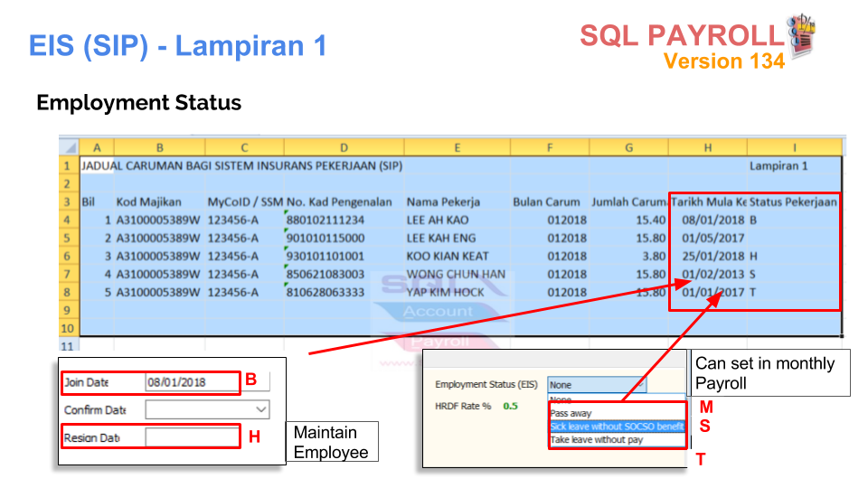Select row 3 header

click(69, 202)
